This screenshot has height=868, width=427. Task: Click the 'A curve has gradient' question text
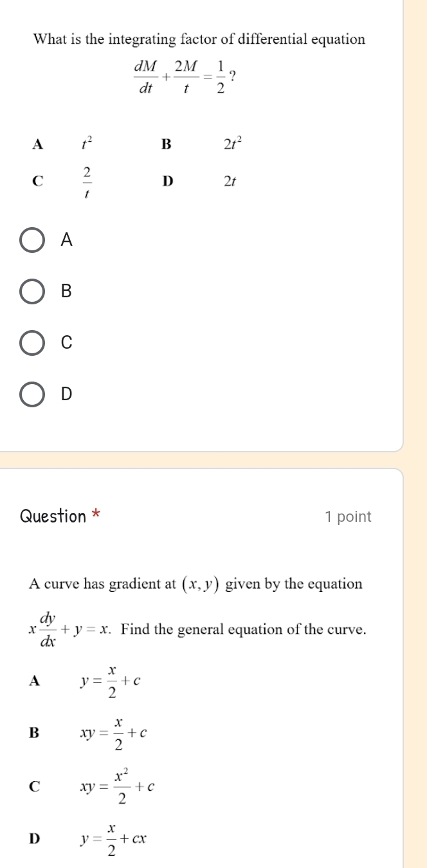[x=195, y=584]
